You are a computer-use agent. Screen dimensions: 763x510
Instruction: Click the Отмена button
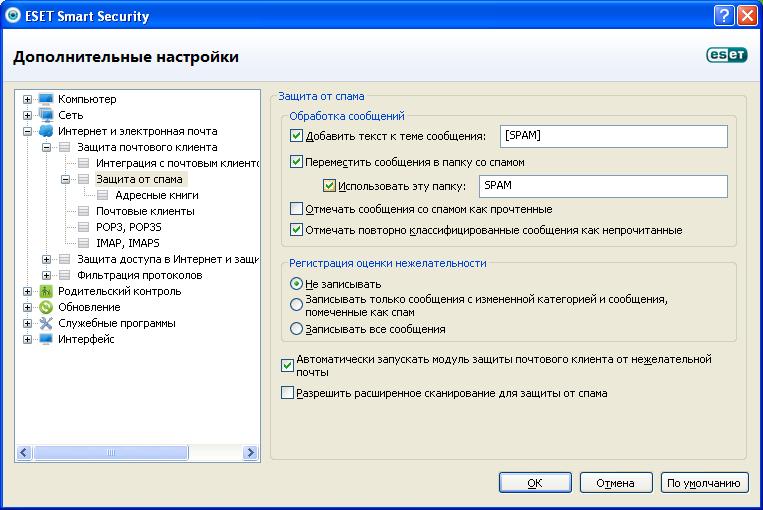tap(616, 483)
